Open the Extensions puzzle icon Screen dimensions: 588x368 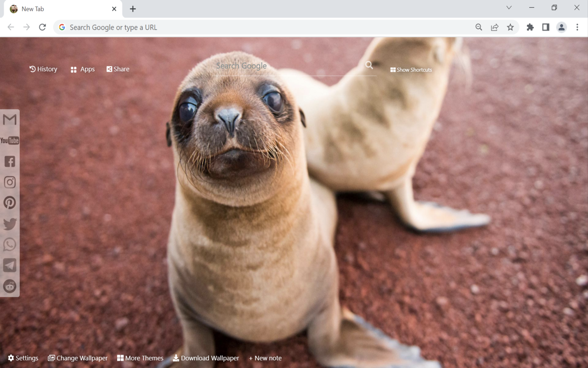[x=530, y=27]
